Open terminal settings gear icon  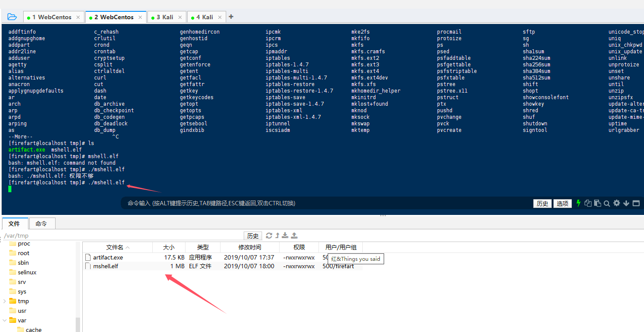coord(616,203)
